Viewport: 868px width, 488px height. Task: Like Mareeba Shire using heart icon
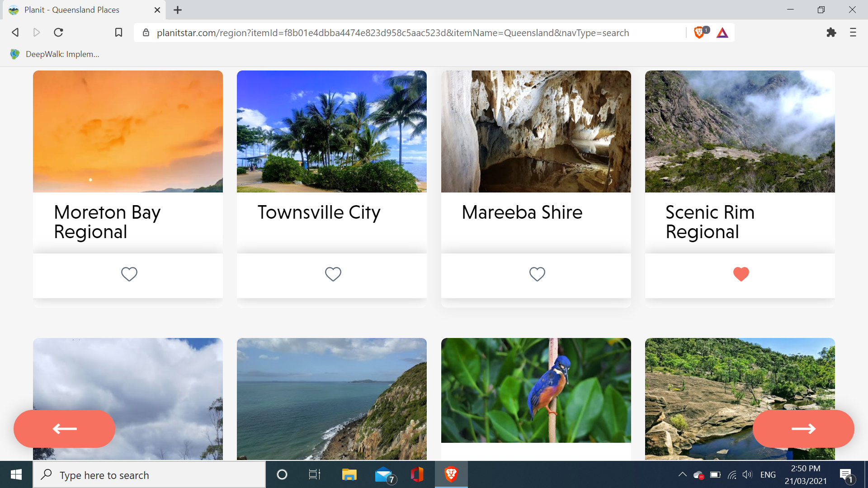point(537,274)
